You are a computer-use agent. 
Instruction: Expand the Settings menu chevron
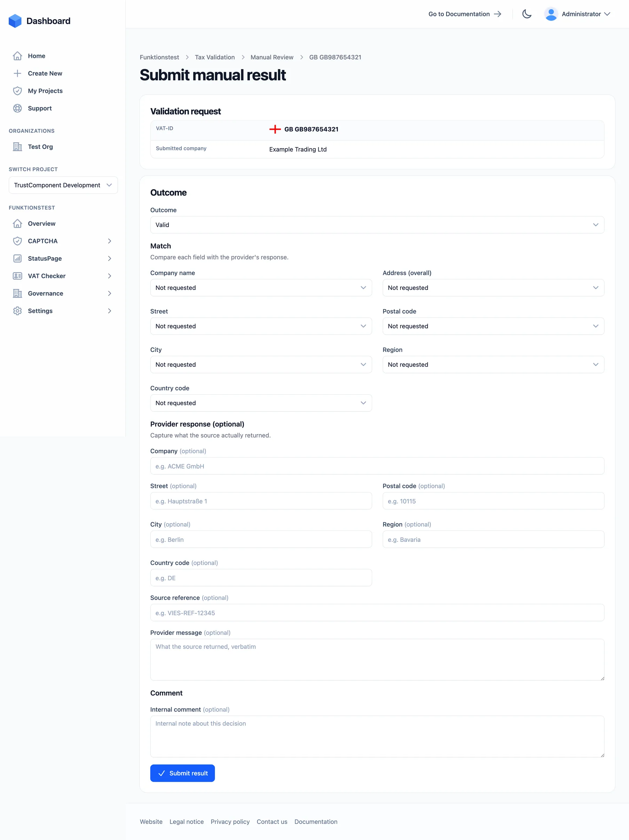(x=109, y=311)
